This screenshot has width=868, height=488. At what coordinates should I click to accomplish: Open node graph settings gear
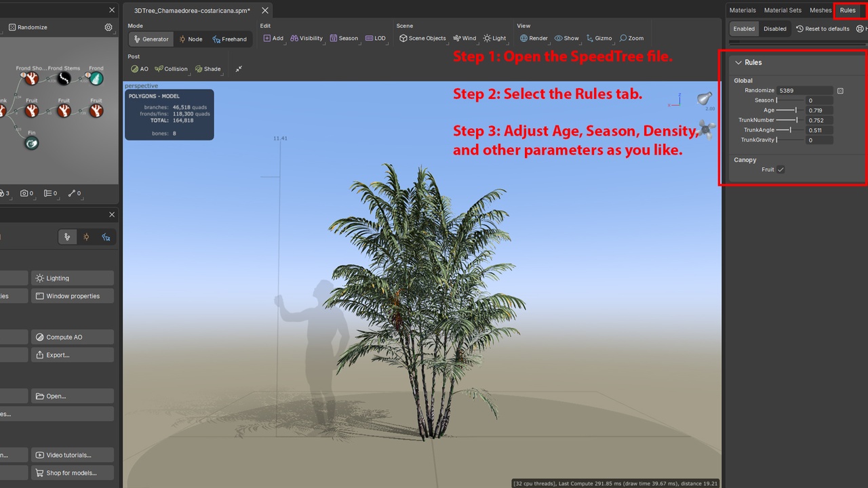click(x=108, y=27)
